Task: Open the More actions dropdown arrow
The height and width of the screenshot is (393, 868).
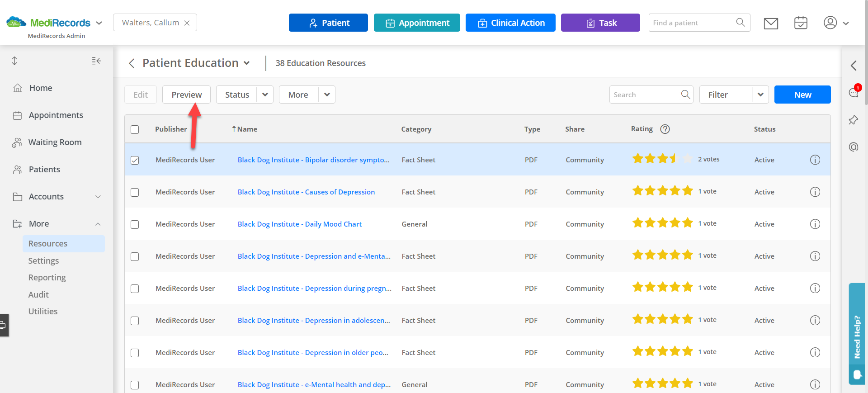Action: coord(327,95)
